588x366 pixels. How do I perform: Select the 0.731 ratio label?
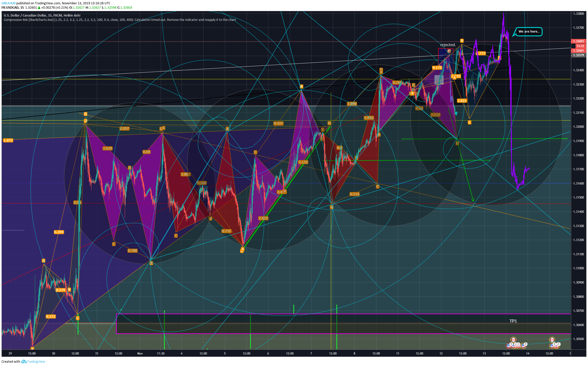click(226, 231)
